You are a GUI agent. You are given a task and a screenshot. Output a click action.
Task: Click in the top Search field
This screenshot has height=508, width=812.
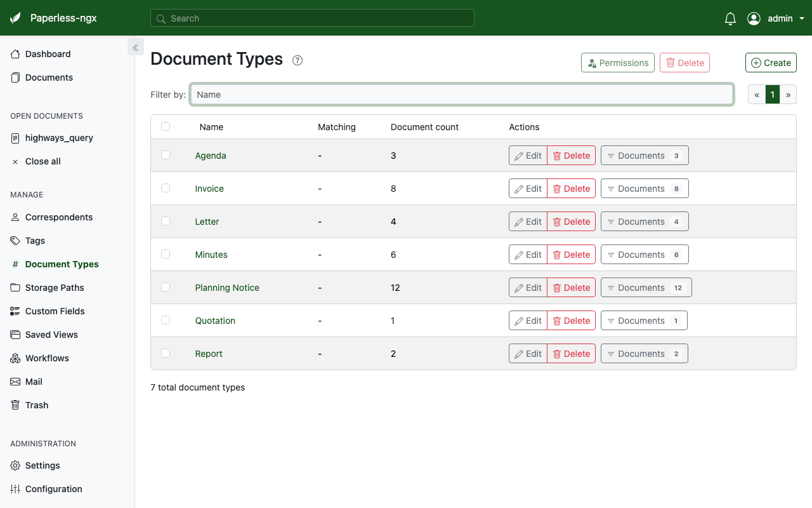[x=312, y=18]
